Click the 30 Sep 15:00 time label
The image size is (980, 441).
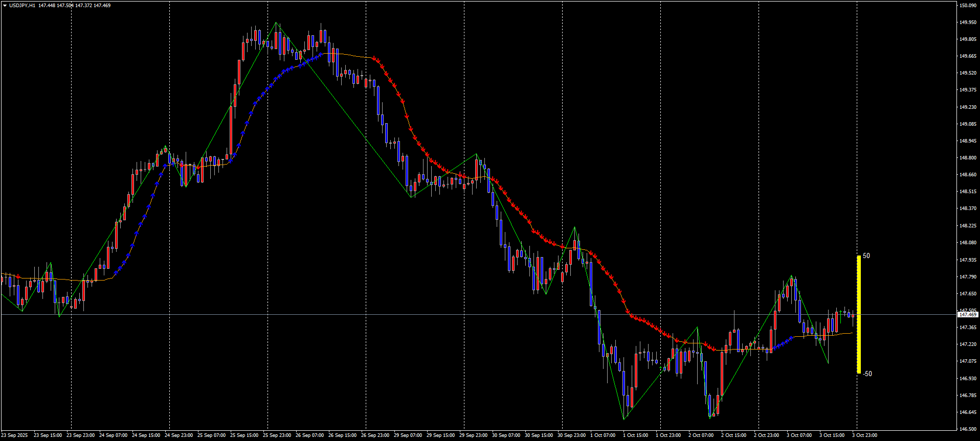coord(539,435)
